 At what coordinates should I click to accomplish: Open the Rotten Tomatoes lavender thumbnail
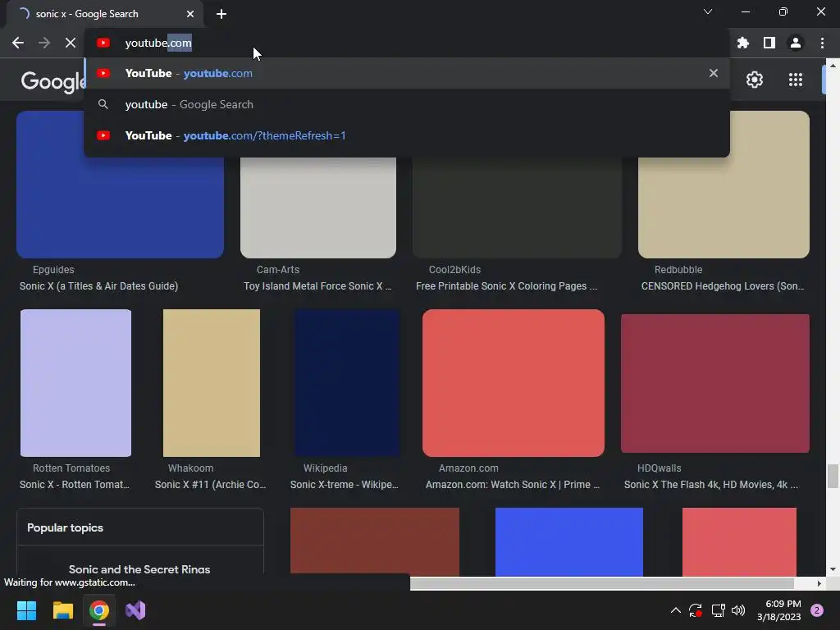click(75, 383)
